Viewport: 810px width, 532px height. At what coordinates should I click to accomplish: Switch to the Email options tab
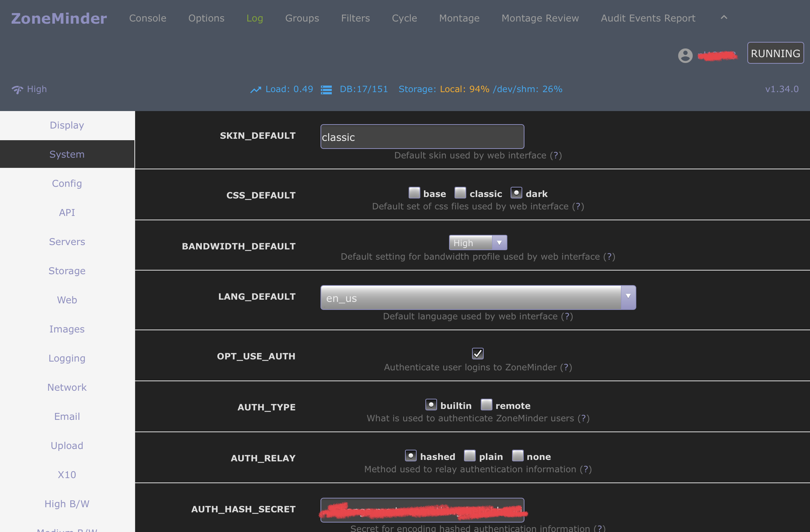coord(67,417)
